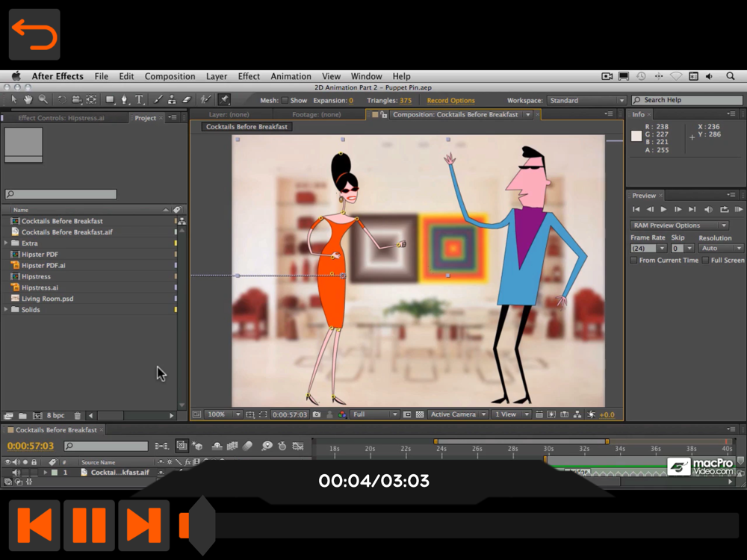Click the Spotlight search magnifier in menu bar

(731, 76)
